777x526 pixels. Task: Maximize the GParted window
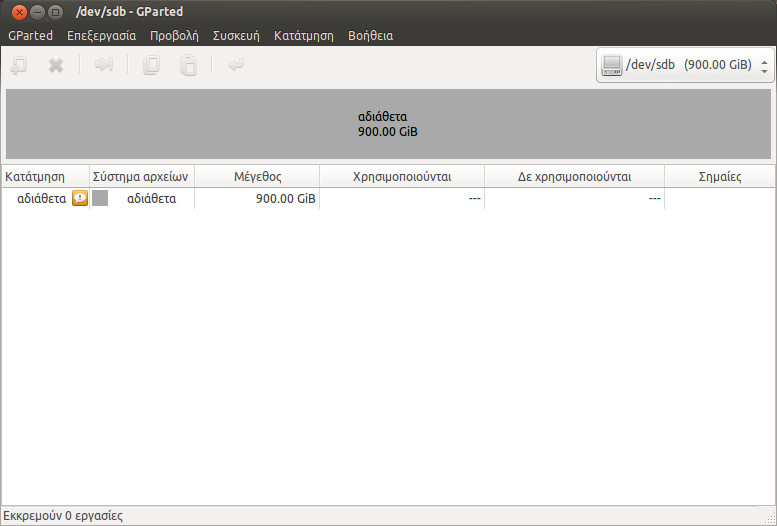coord(56,12)
